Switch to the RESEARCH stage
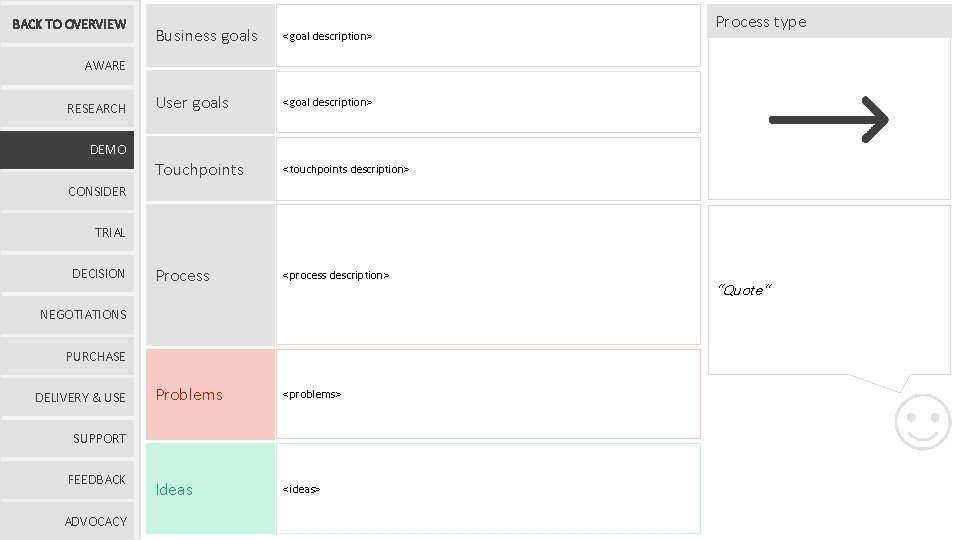The height and width of the screenshot is (540, 960). 68,108
